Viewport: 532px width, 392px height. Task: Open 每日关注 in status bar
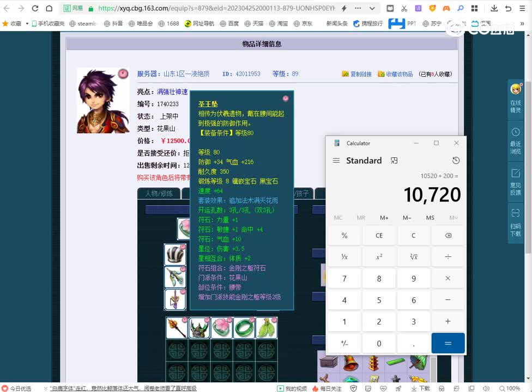click(x=327, y=388)
